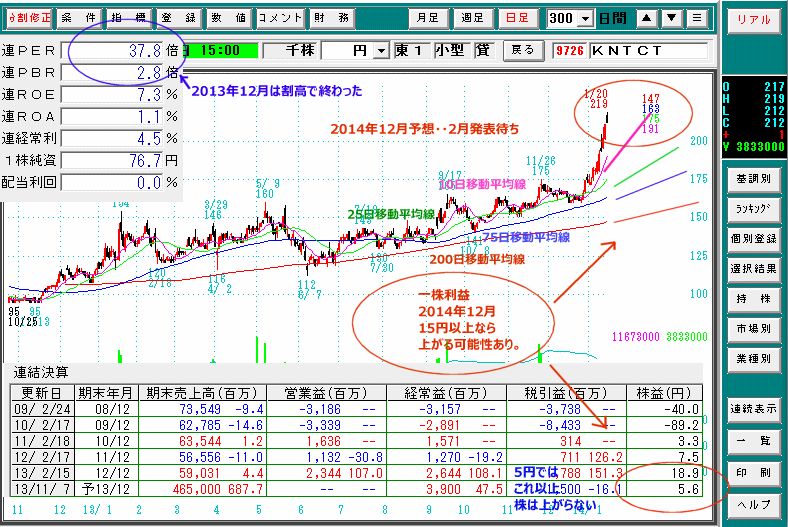Click the リアル real-time button
Viewport: 788px width, 527px height.
[753, 21]
